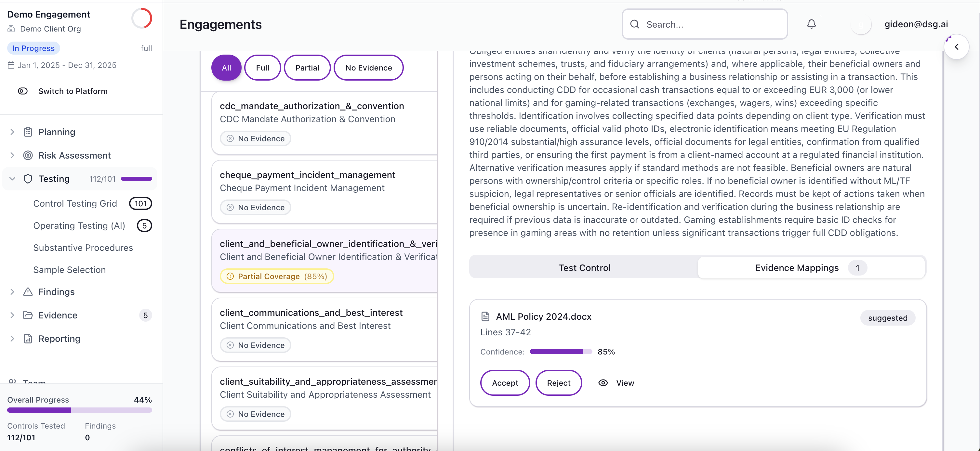
Task: Click the AML Policy 2024.docx file icon
Action: point(485,316)
